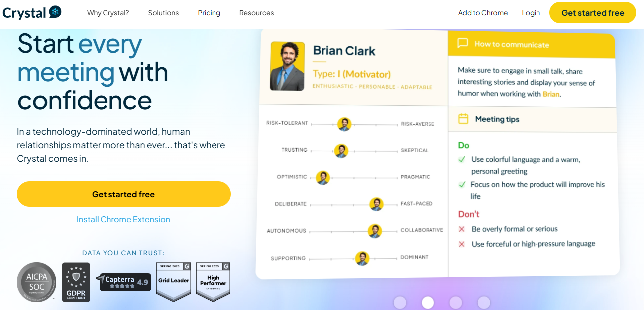Click the 'Do' heading
The image size is (644, 310).
[x=463, y=145]
